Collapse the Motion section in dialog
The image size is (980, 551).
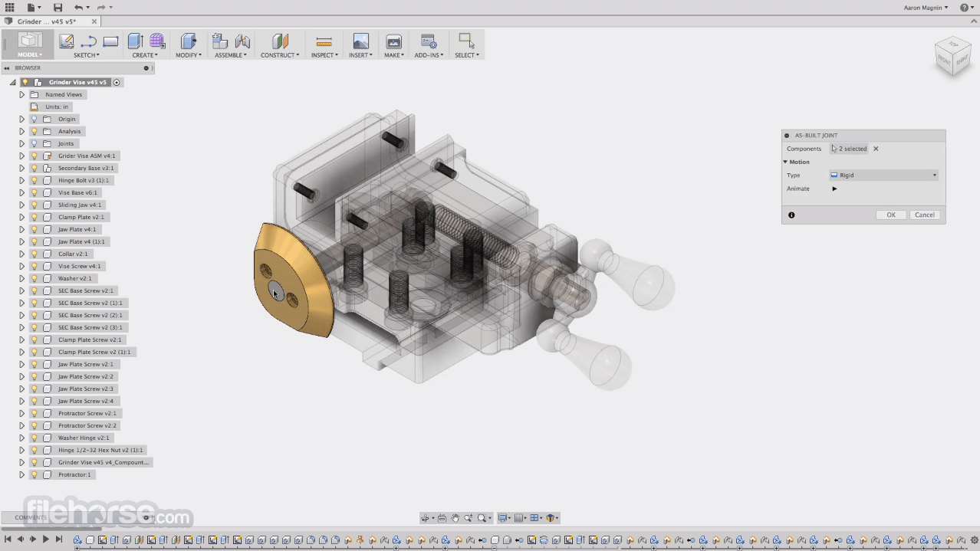tap(785, 162)
